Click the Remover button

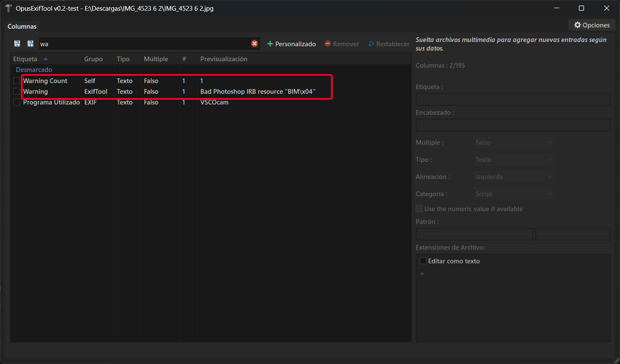[342, 44]
